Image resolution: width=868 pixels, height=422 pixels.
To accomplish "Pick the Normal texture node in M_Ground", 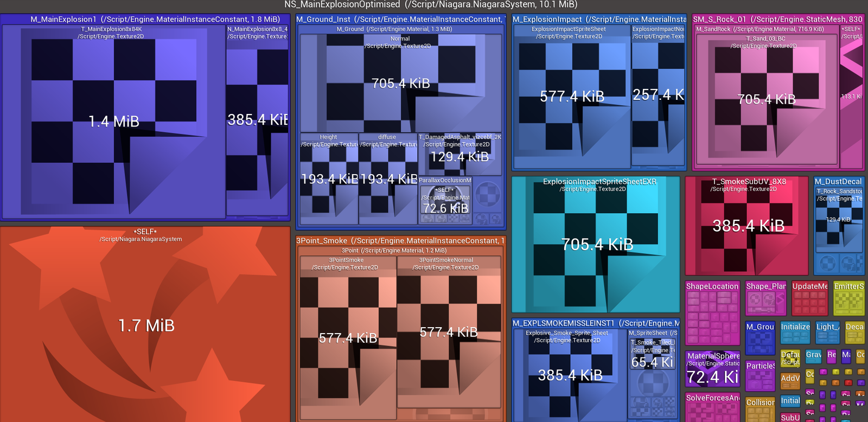I will point(401,84).
